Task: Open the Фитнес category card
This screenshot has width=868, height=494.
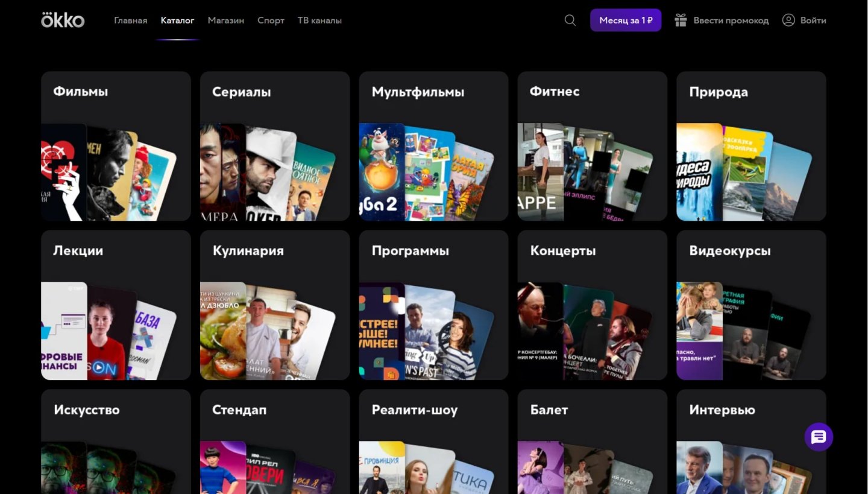Action: 593,146
